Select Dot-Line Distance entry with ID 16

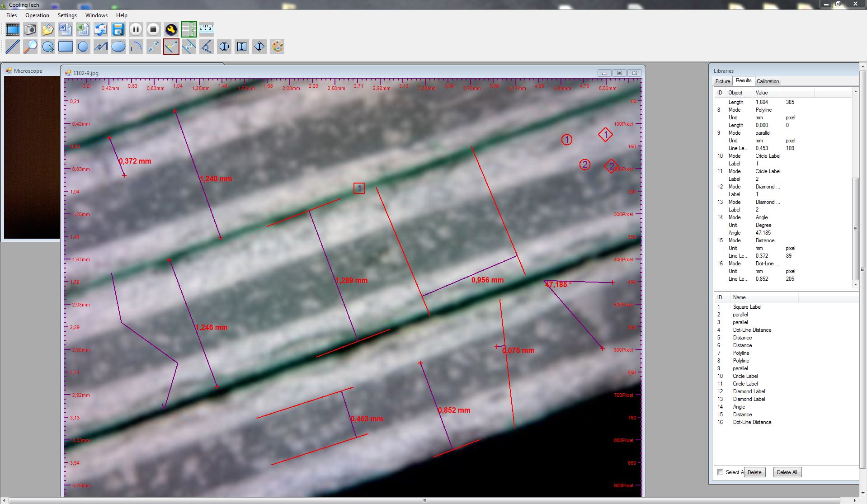click(x=752, y=422)
